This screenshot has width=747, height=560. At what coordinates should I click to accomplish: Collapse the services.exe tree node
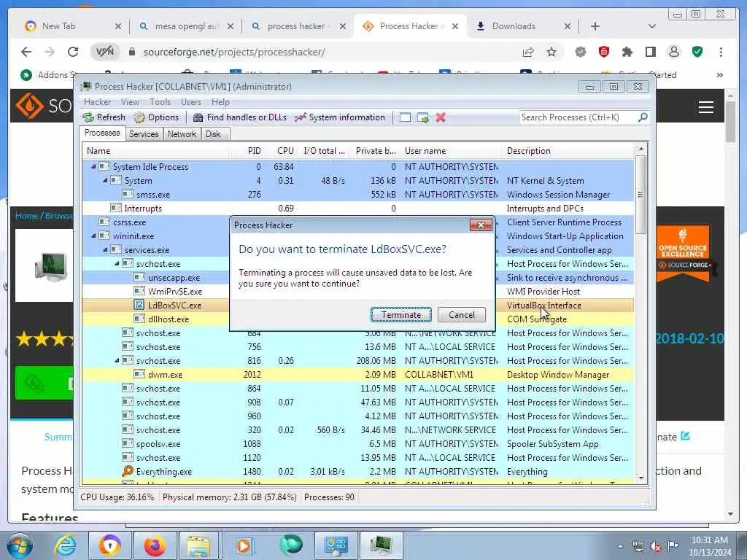(105, 249)
